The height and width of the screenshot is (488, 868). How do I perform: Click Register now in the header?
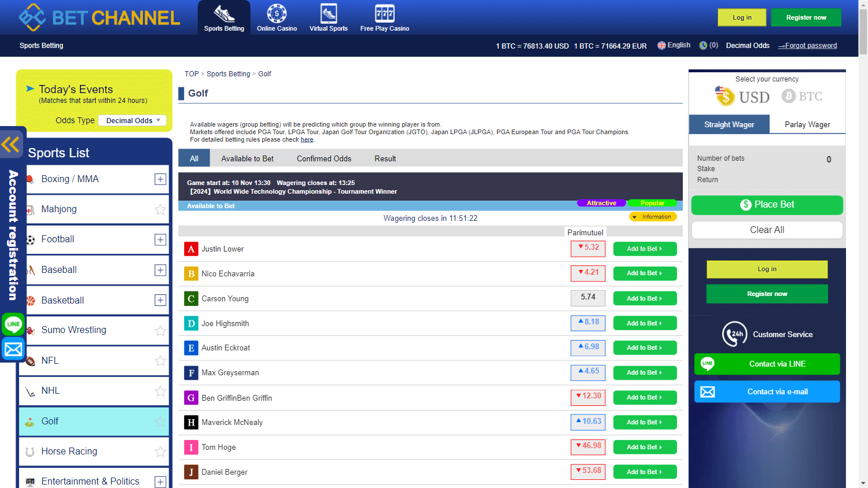point(806,17)
